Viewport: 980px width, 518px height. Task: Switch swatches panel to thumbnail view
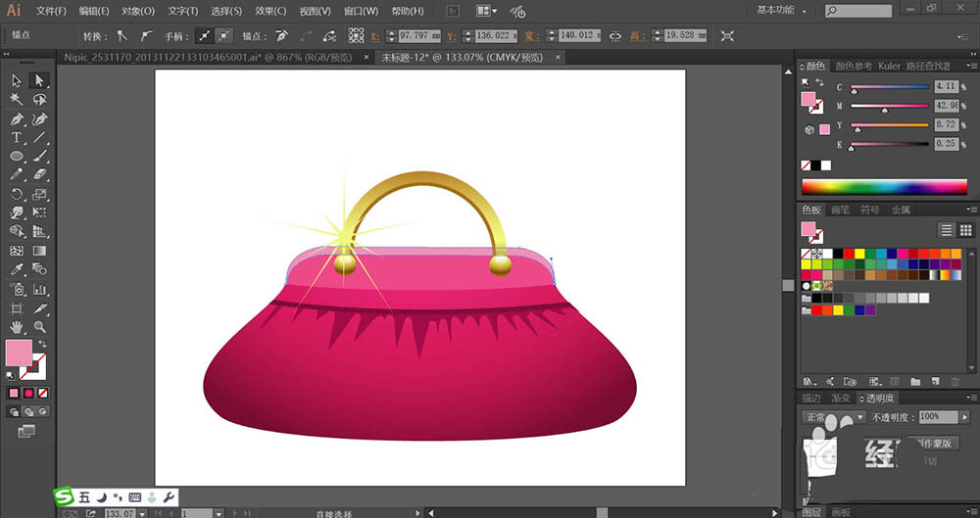(965, 230)
